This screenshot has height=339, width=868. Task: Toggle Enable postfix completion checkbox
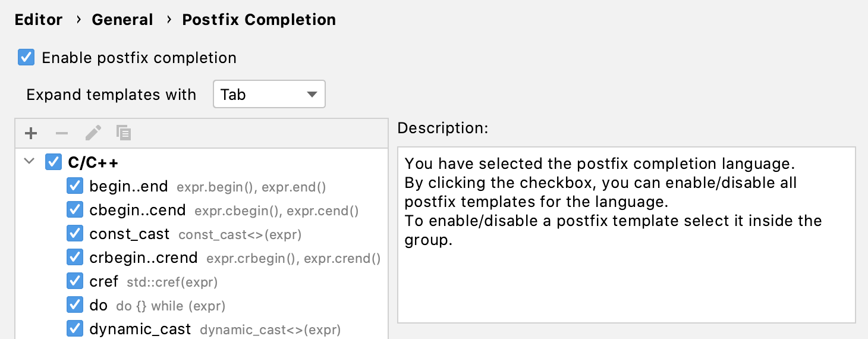(x=26, y=58)
